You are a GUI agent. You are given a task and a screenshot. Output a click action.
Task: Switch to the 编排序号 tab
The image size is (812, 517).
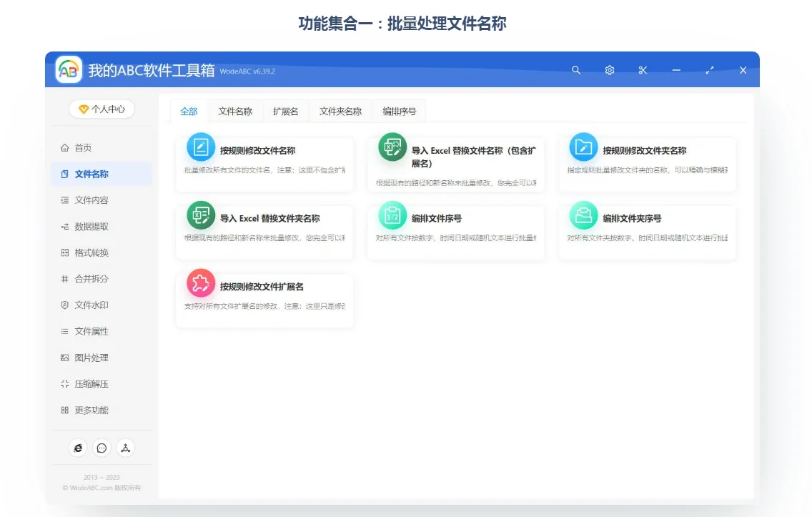(x=400, y=112)
